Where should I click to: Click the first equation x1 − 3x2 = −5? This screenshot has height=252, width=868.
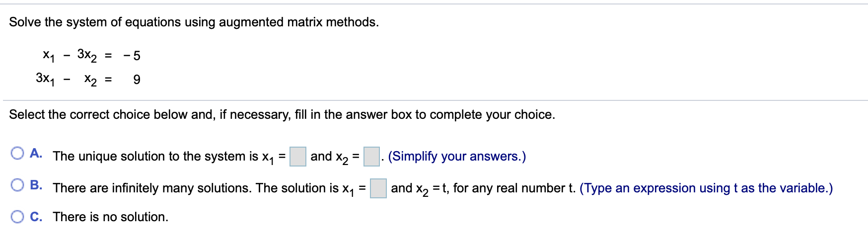[x=91, y=55]
